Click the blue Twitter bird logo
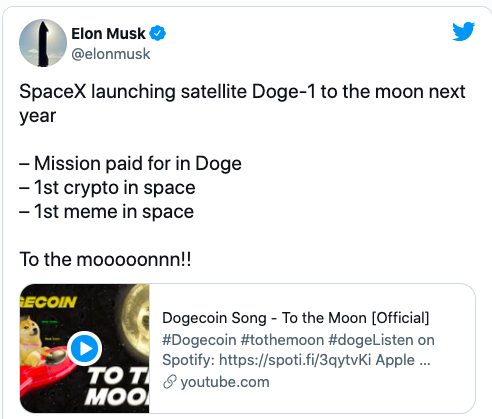 [x=463, y=32]
